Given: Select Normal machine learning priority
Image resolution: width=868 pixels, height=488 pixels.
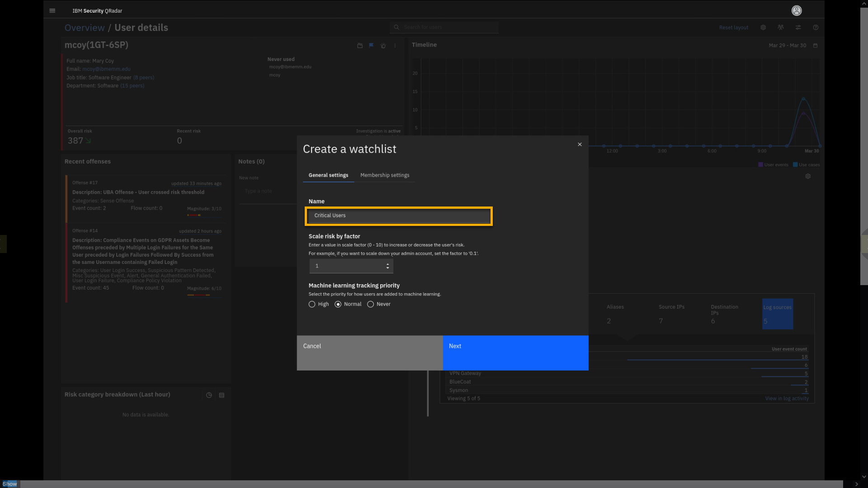Looking at the screenshot, I should click(x=338, y=304).
